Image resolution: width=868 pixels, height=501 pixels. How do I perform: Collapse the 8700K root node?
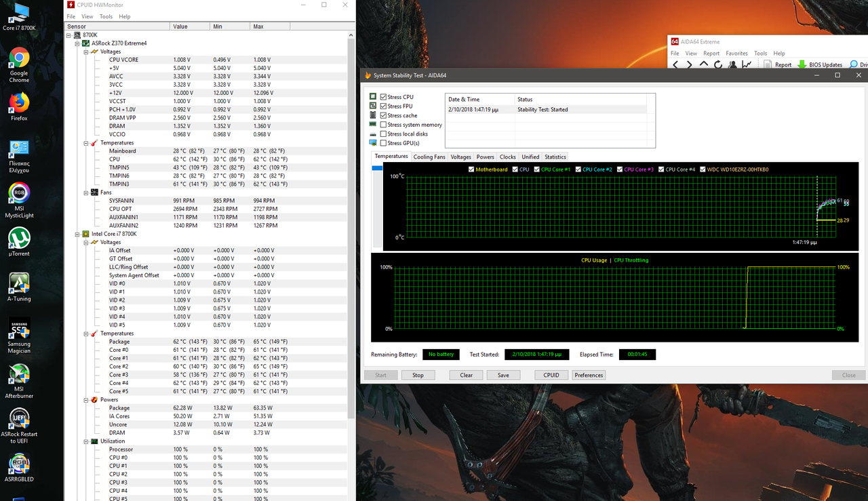click(69, 35)
